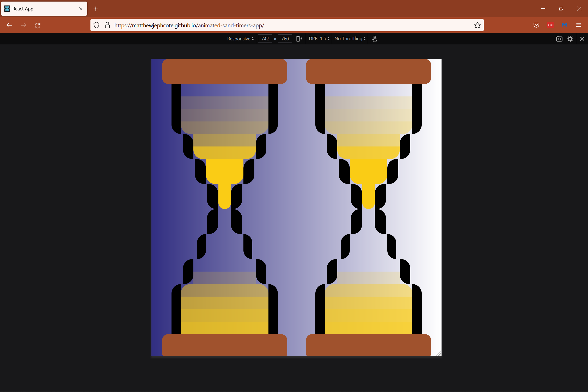Reload the sand timers page
Viewport: 588px width, 392px height.
[x=38, y=25]
